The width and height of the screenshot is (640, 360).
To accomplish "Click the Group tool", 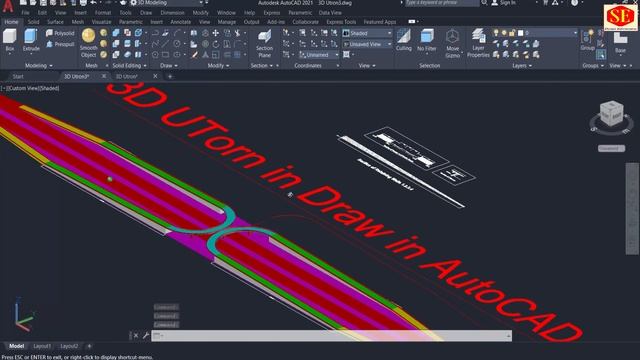I will pyautogui.click(x=587, y=40).
